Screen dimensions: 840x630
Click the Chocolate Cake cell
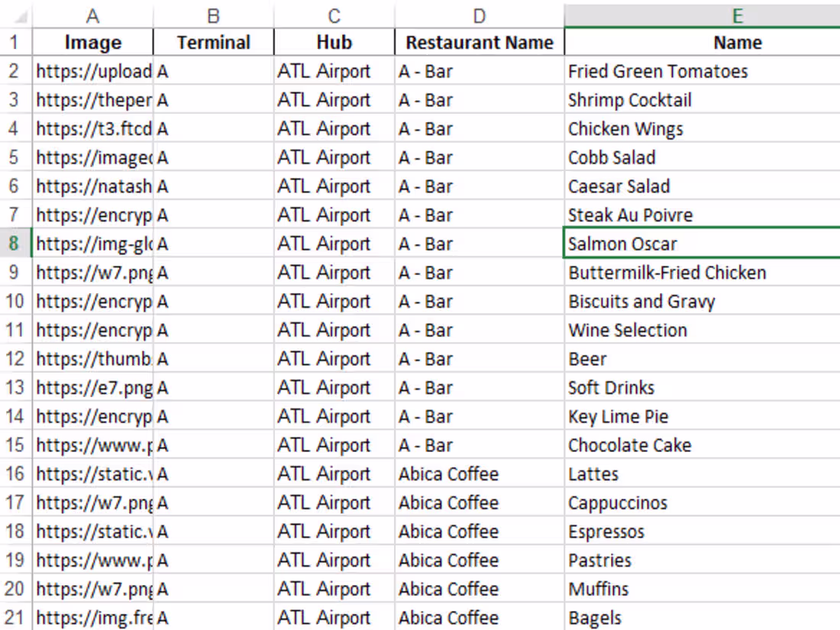[630, 444]
